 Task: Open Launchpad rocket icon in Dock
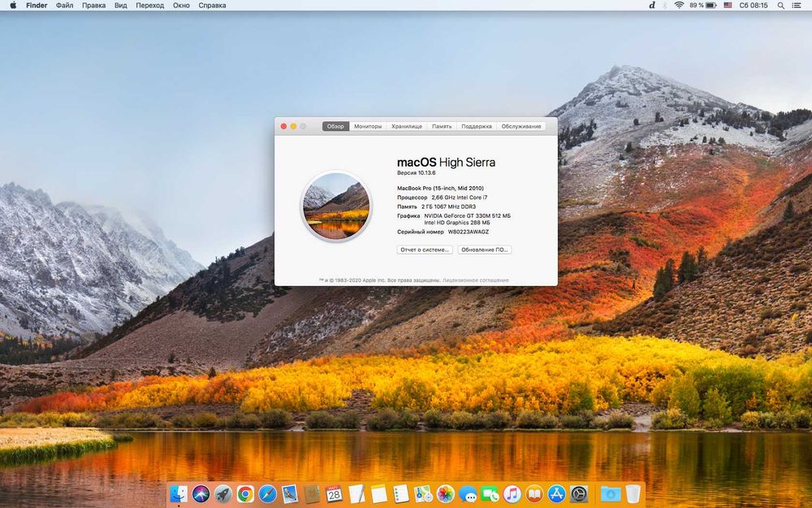(x=223, y=494)
